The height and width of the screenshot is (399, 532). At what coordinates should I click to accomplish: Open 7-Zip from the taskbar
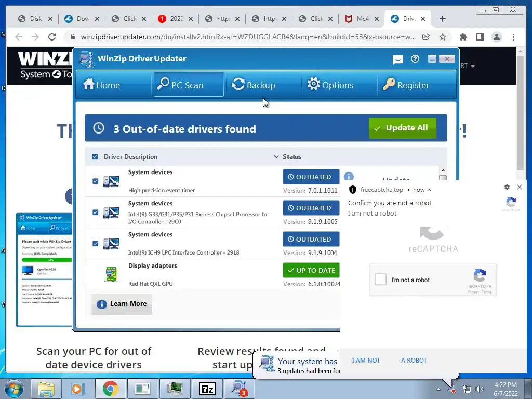207,389
